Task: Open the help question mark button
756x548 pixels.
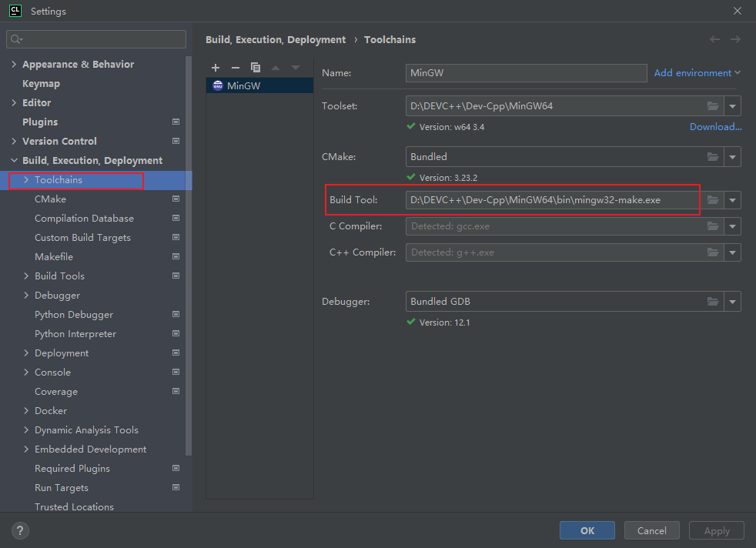Action: (x=21, y=530)
